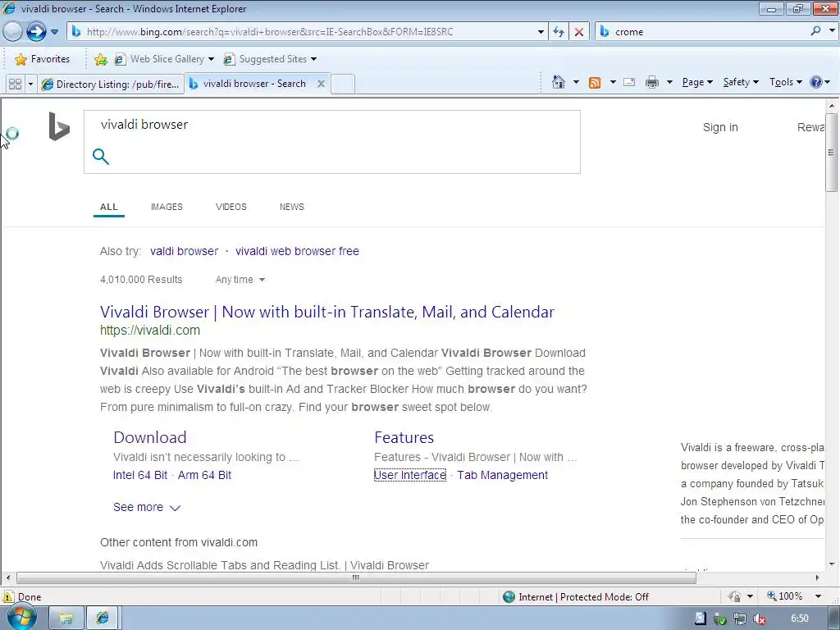Open the Tools menu
The width and height of the screenshot is (840, 630).
[785, 82]
